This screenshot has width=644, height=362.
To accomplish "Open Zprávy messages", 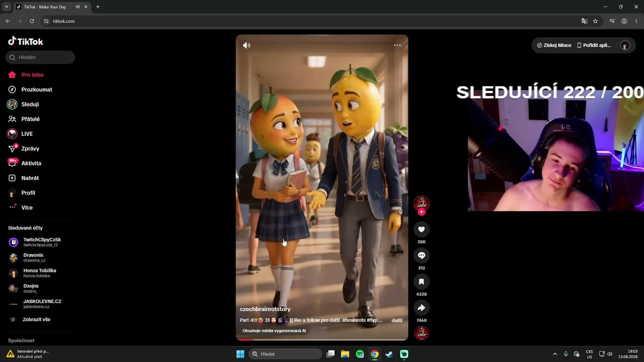I will [x=30, y=149].
